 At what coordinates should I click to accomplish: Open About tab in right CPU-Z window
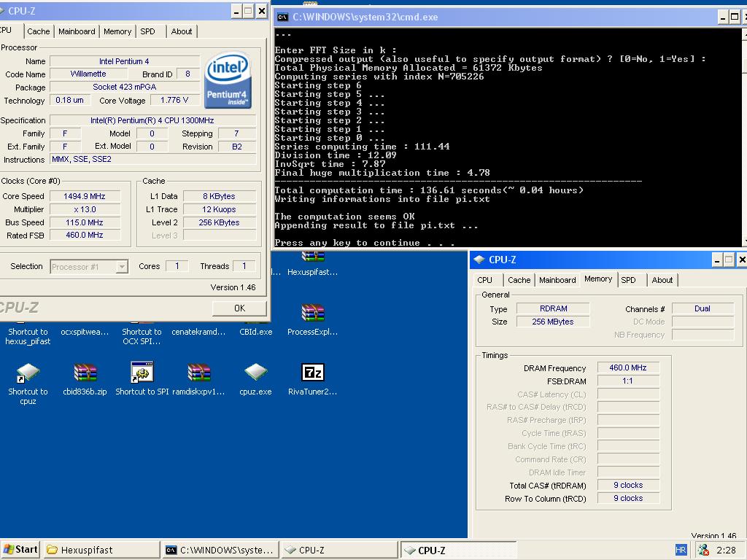point(662,280)
